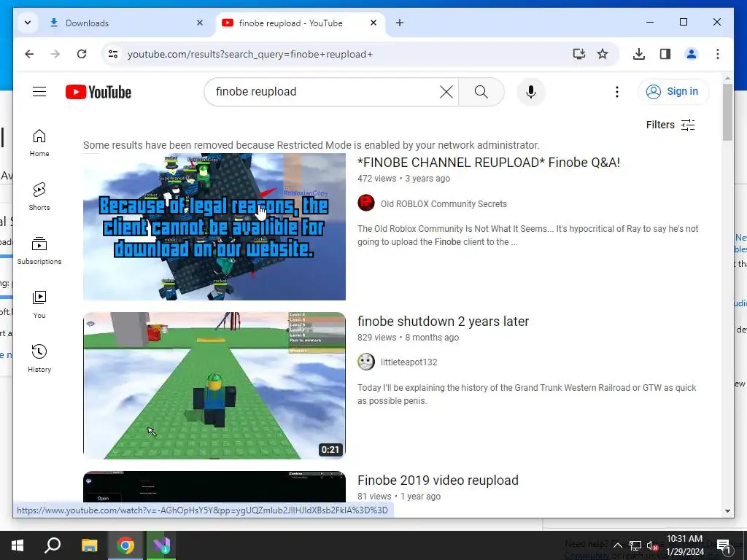Go back using Chrome's back arrow
The image size is (747, 560).
tap(29, 54)
